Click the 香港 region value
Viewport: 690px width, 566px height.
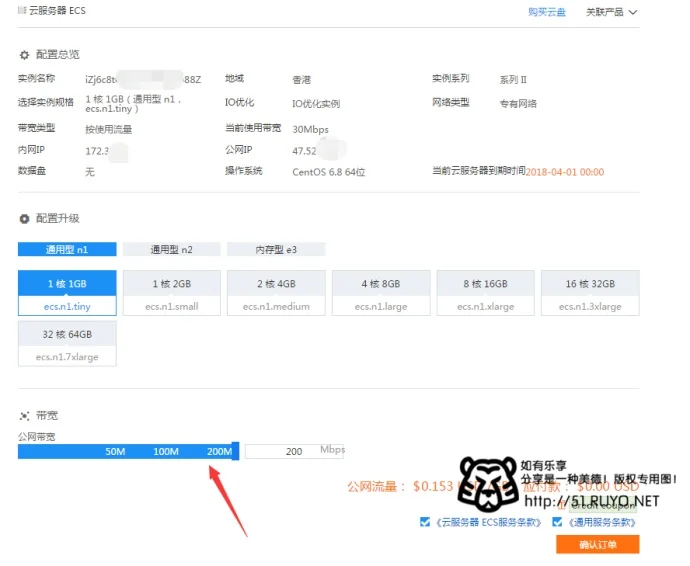[x=301, y=80]
